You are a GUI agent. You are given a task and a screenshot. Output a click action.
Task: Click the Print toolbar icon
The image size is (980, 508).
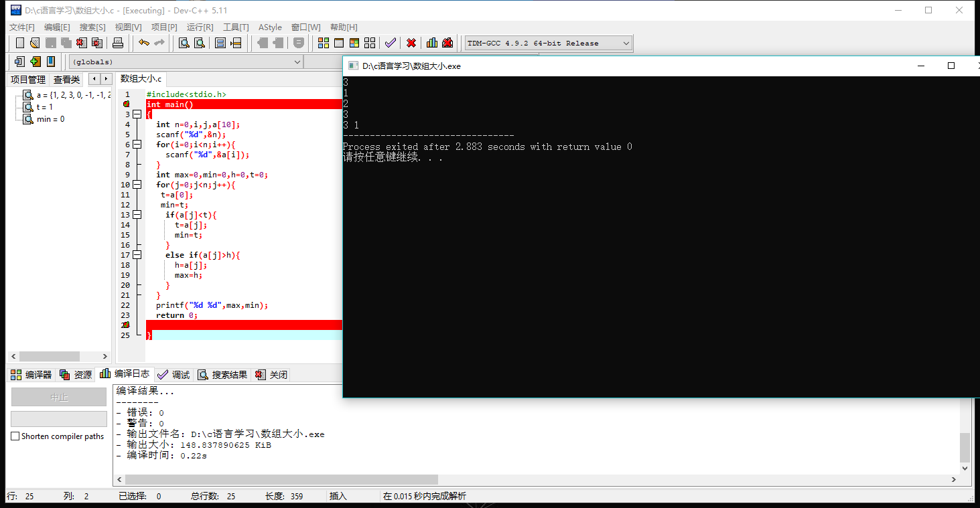click(x=118, y=43)
